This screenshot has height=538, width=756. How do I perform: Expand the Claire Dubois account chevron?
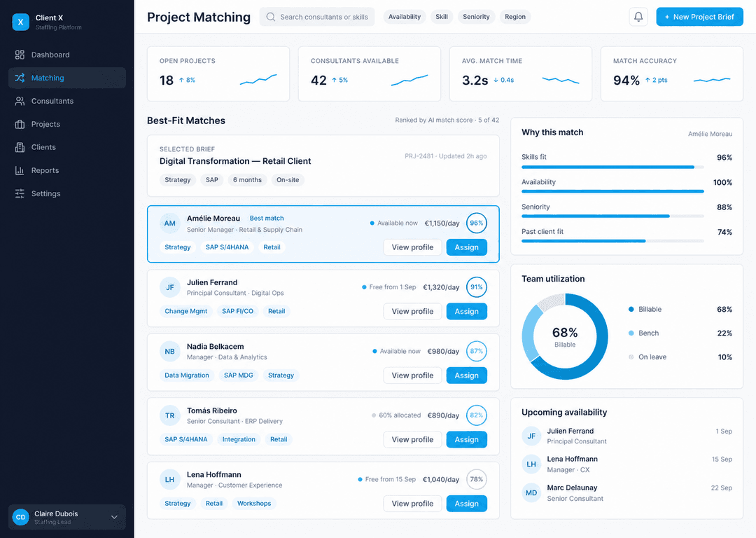pyautogui.click(x=114, y=517)
